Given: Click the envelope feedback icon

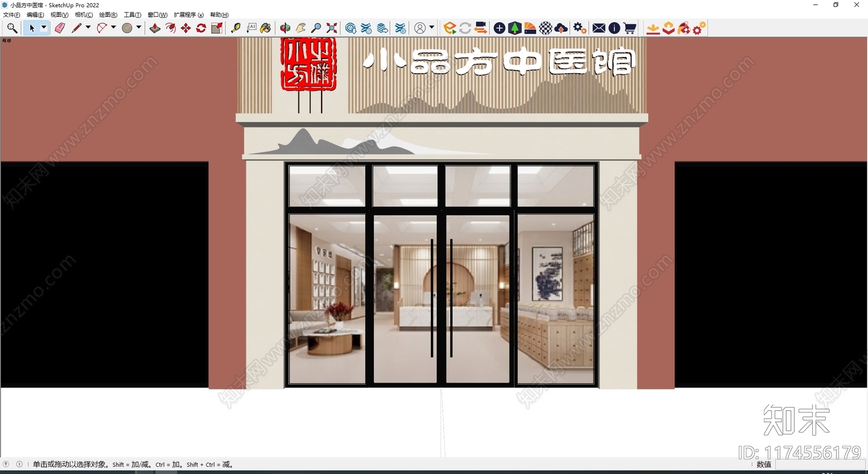Looking at the screenshot, I should pyautogui.click(x=599, y=28).
